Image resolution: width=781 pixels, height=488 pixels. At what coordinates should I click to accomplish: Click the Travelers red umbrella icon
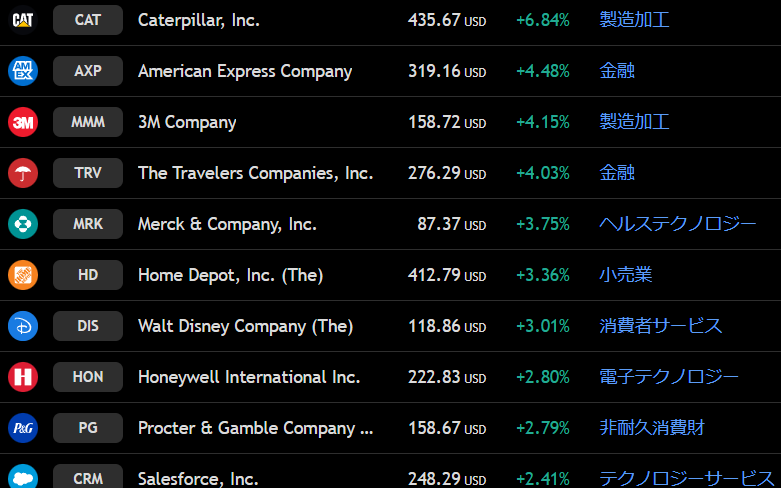point(23,173)
